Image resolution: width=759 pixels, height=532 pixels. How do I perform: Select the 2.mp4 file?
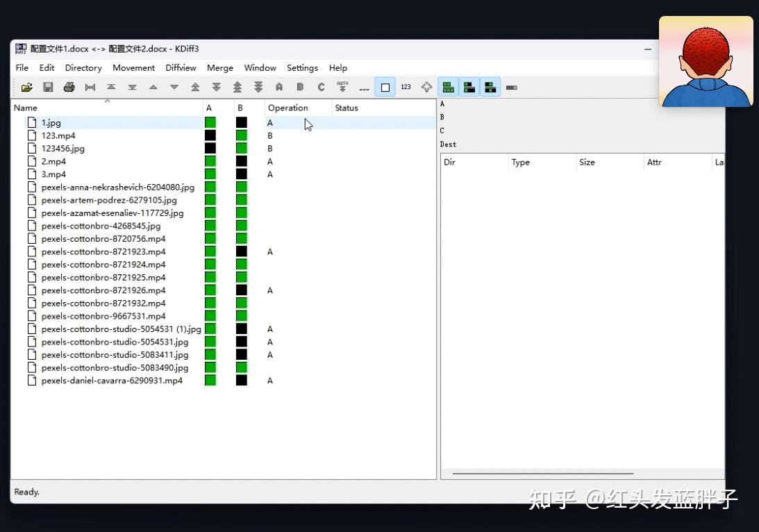(53, 162)
